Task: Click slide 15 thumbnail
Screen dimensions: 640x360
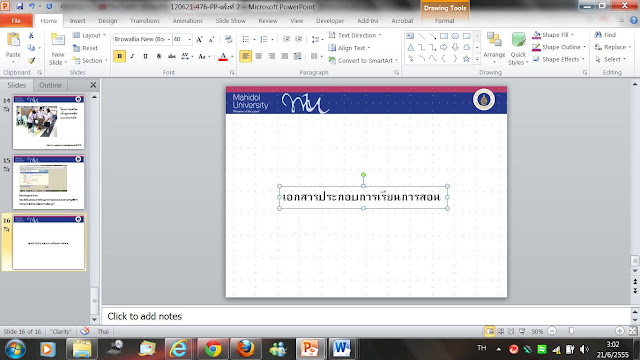Action: click(49, 182)
